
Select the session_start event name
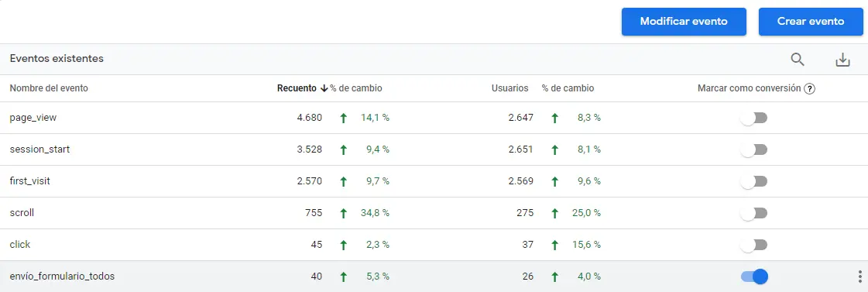(x=39, y=149)
